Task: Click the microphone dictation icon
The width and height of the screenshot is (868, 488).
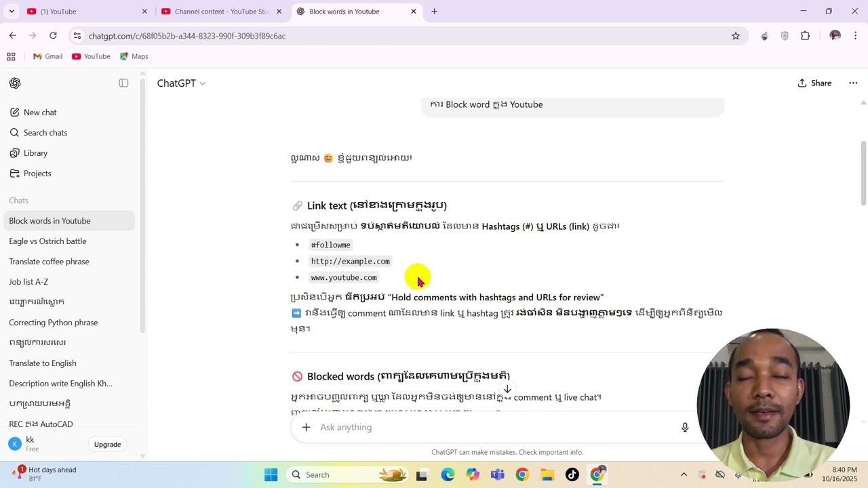Action: (685, 427)
